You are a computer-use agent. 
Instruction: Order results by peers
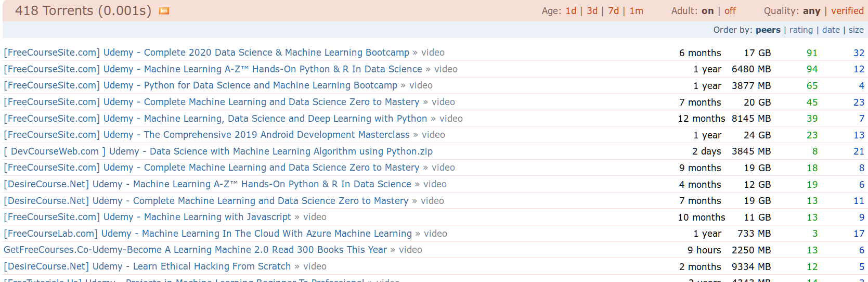coord(768,30)
